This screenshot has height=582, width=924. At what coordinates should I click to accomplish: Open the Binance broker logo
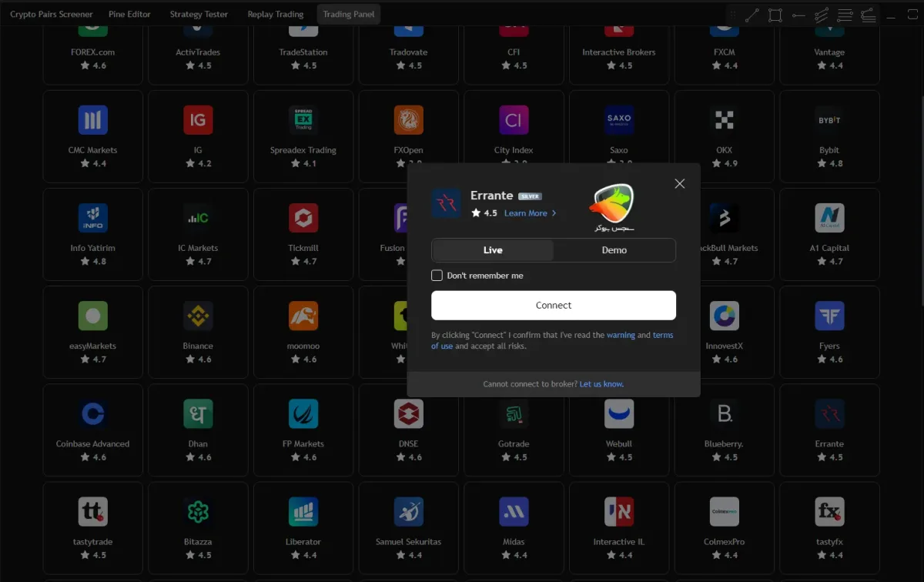(198, 316)
